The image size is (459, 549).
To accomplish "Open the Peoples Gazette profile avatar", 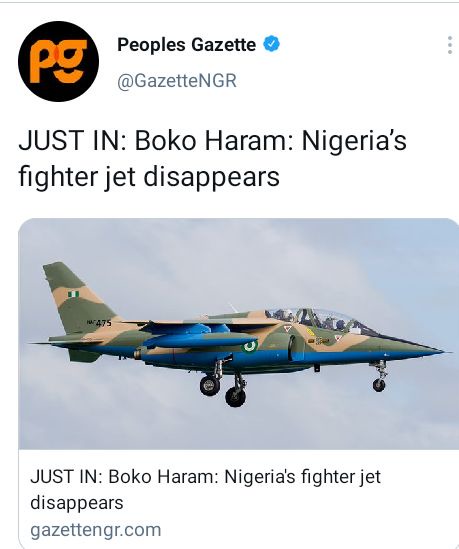I will (58, 61).
